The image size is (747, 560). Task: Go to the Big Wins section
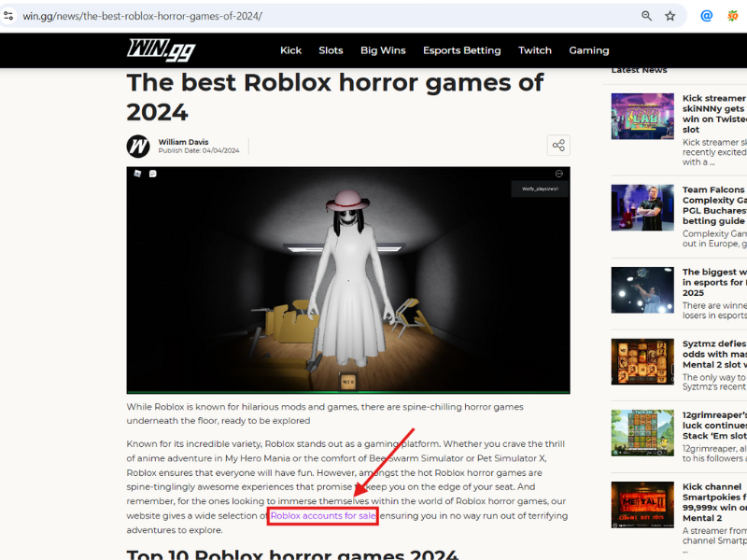[383, 50]
